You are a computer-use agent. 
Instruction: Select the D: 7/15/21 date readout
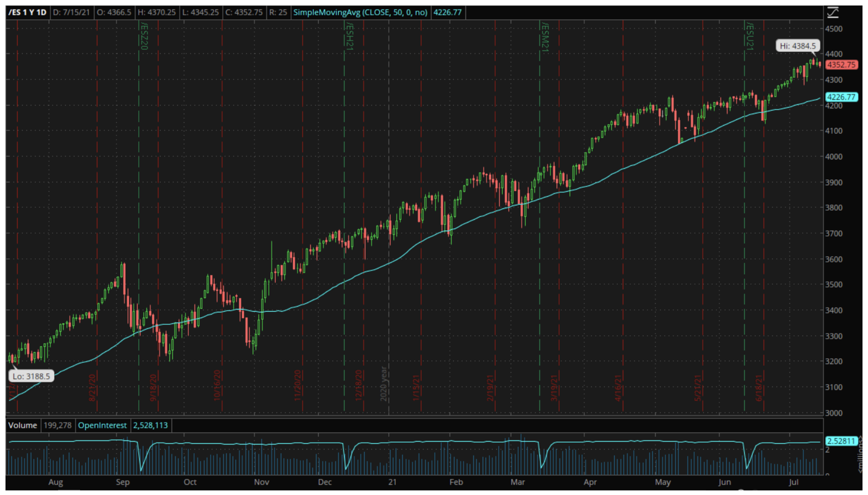pyautogui.click(x=71, y=12)
